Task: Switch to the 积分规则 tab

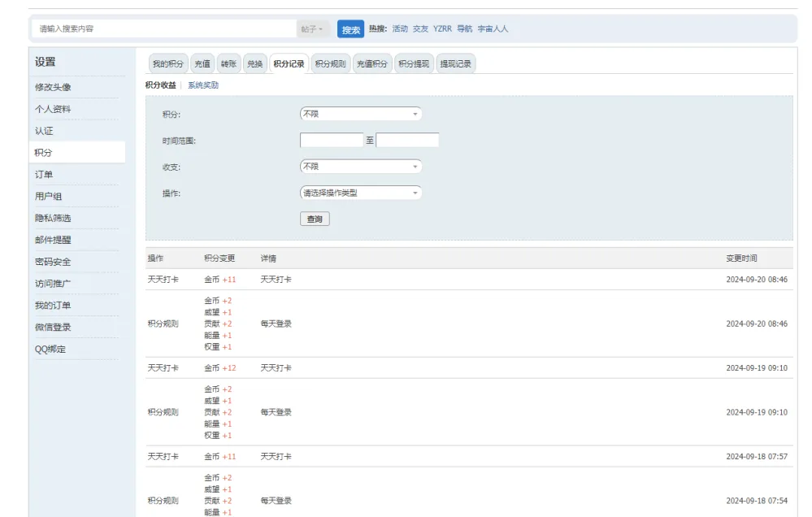Action: pyautogui.click(x=328, y=63)
